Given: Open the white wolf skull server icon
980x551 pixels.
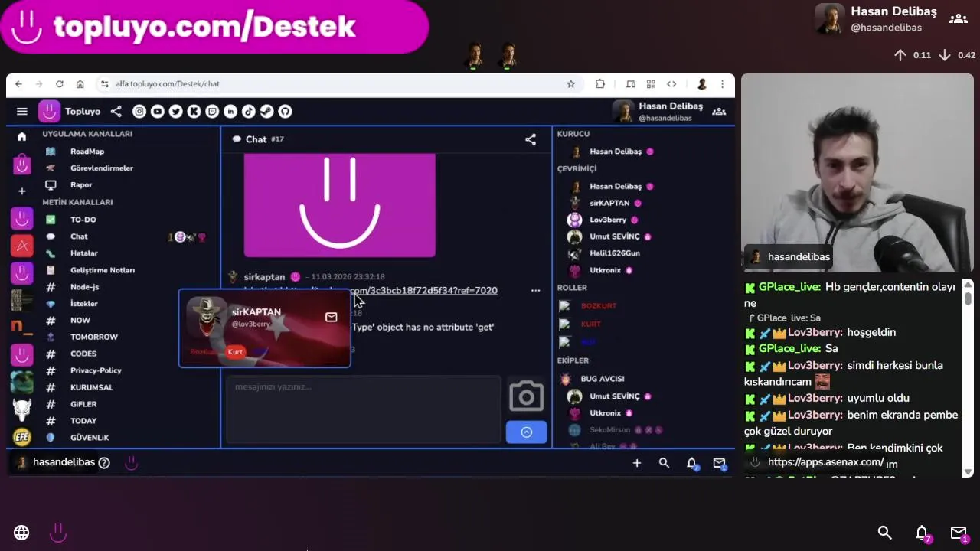Looking at the screenshot, I should pos(21,409).
